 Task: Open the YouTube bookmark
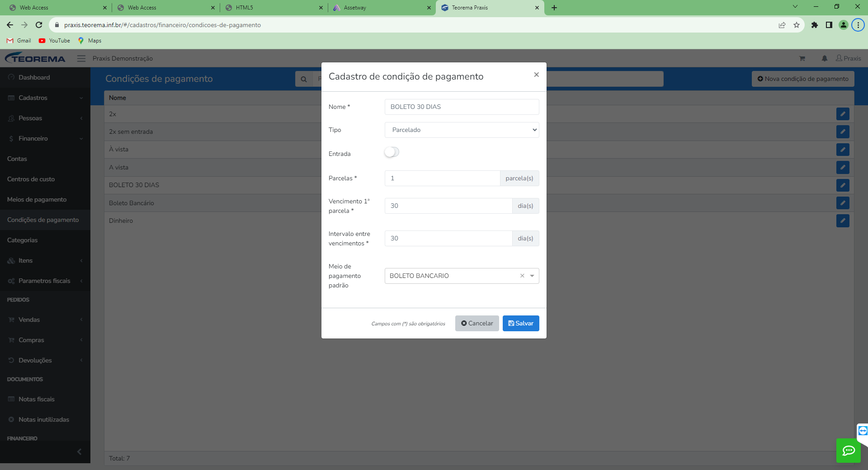54,41
